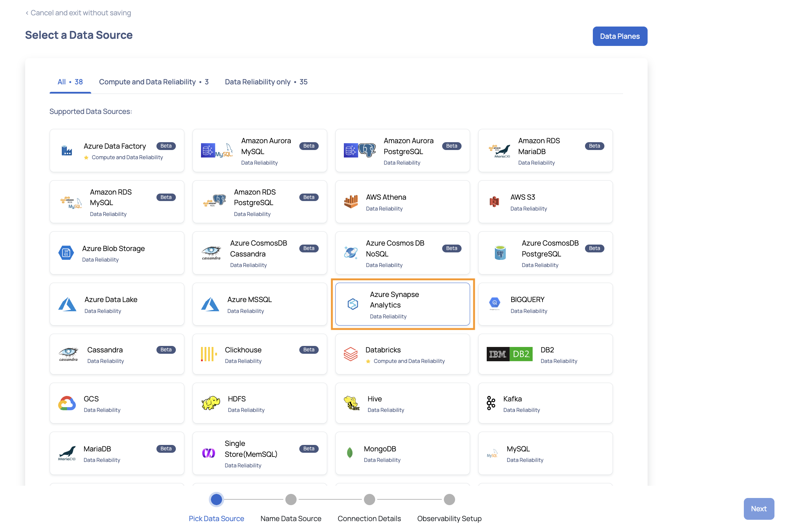Click the Amazon RDS MariaDB seal logo
Screen dimensions: 785x532
coord(499,151)
